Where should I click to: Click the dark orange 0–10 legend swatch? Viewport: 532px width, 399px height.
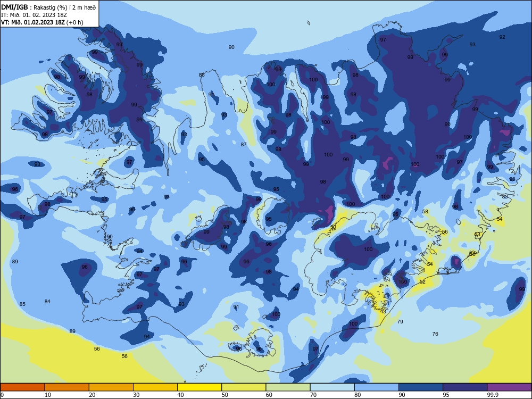tap(22, 387)
